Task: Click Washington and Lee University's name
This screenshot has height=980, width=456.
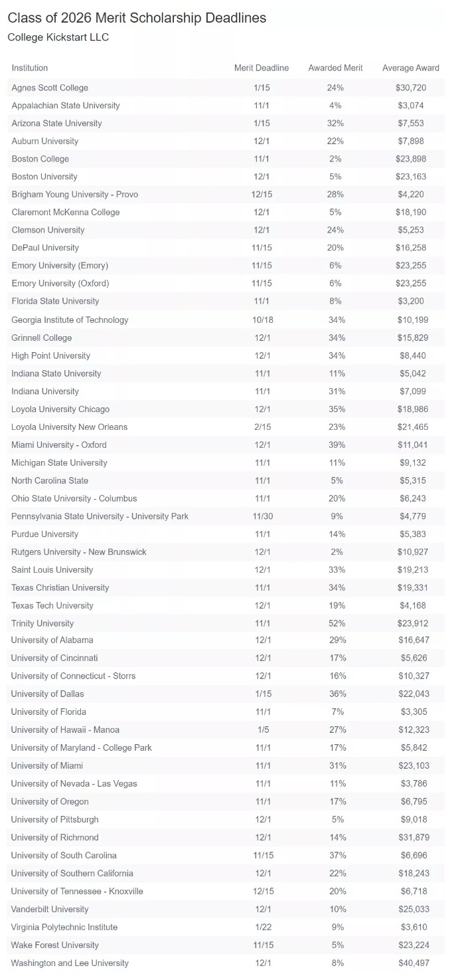Action: pyautogui.click(x=70, y=963)
